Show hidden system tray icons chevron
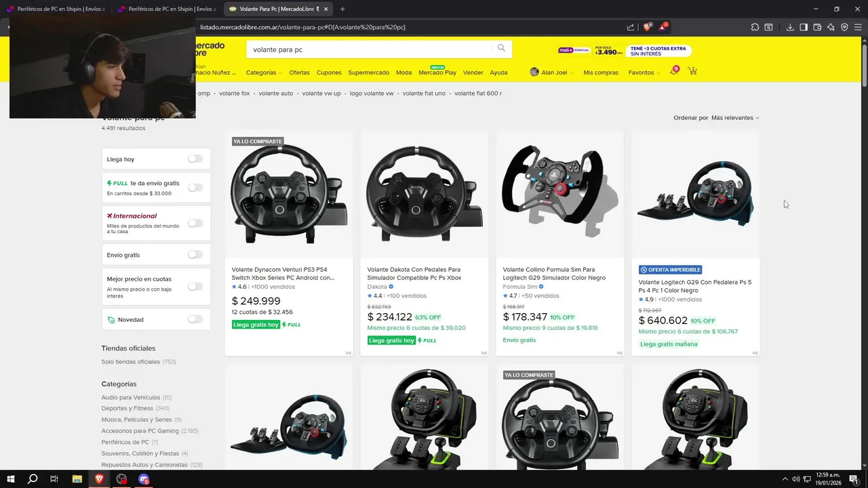This screenshot has height=488, width=868. click(x=785, y=479)
